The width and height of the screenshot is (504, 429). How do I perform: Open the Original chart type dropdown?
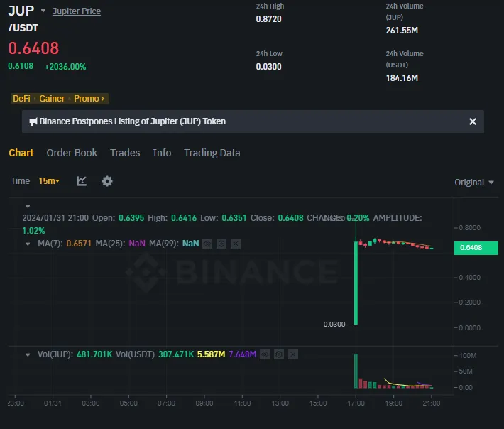pyautogui.click(x=473, y=183)
